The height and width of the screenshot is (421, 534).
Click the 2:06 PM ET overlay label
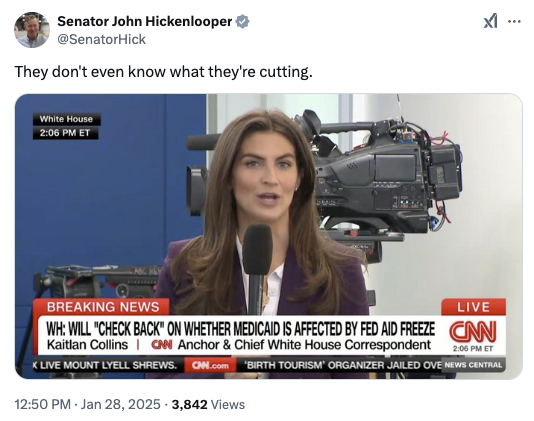click(x=65, y=133)
